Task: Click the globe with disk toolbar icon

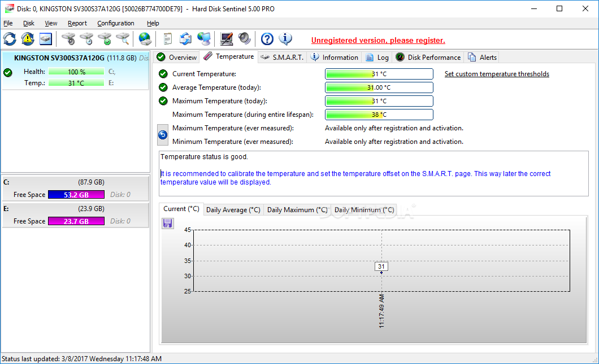Action: [x=145, y=39]
